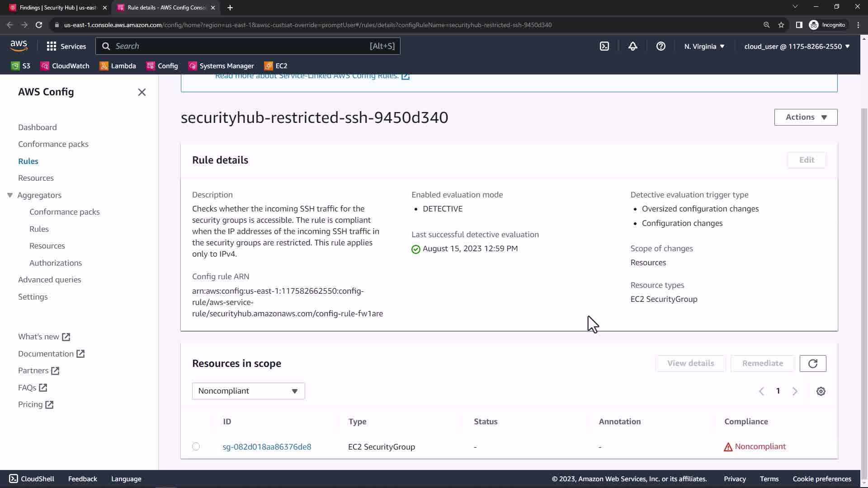Open the Noncompliant filter dropdown
Image resolution: width=868 pixels, height=488 pixels.
[248, 391]
